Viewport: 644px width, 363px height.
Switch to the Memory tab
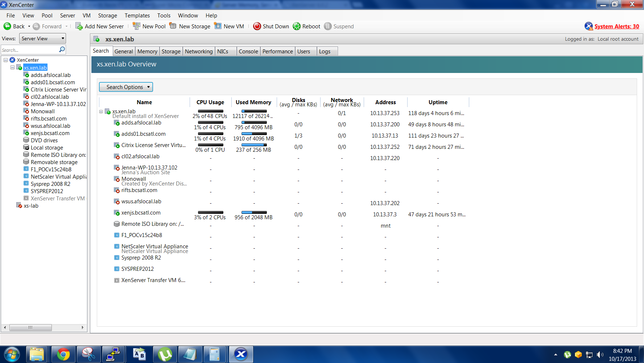point(147,52)
